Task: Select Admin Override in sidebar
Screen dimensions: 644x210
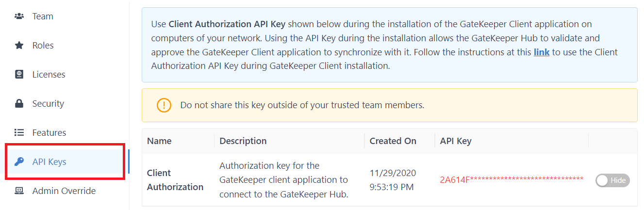Action: tap(64, 191)
